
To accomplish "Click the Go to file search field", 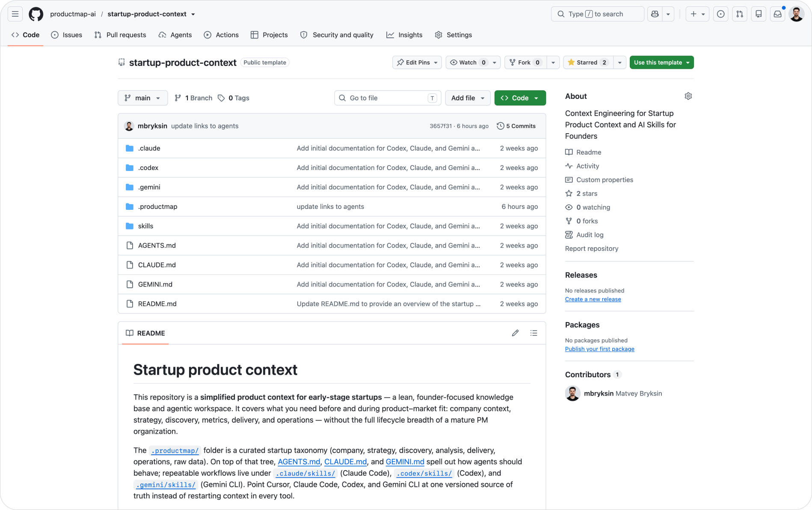I will click(388, 98).
